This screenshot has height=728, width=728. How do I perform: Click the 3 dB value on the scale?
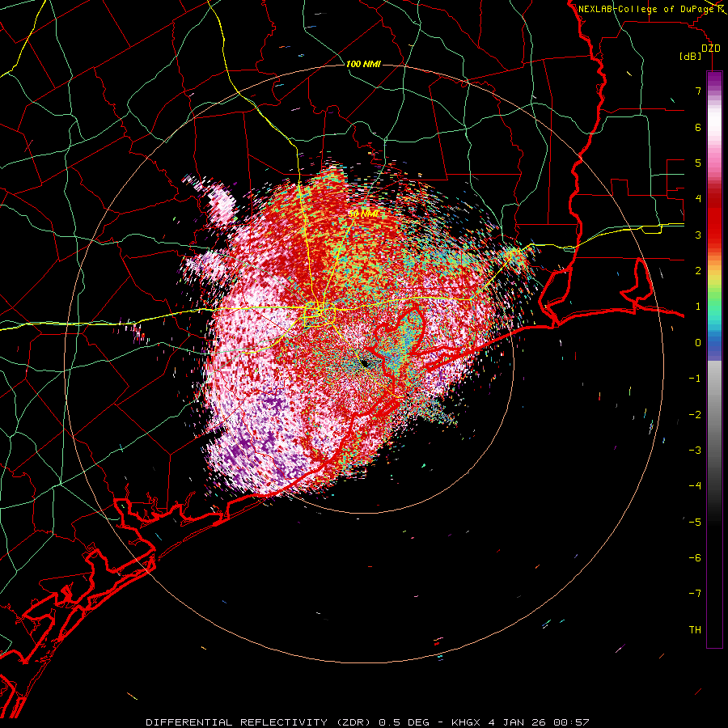coord(698,235)
